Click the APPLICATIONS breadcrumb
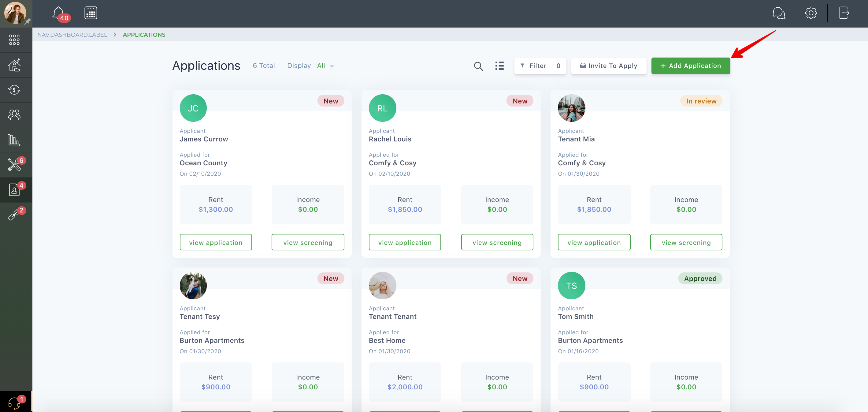This screenshot has width=868, height=412. [144, 35]
